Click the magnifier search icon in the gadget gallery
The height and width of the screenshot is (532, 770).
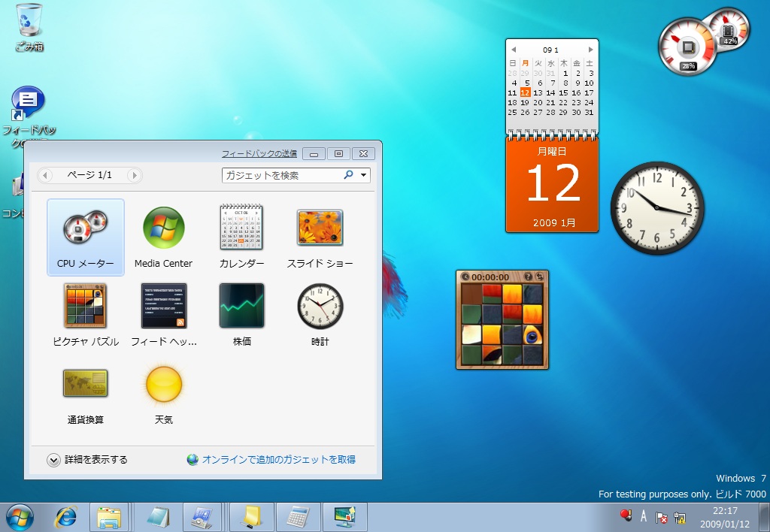click(348, 175)
